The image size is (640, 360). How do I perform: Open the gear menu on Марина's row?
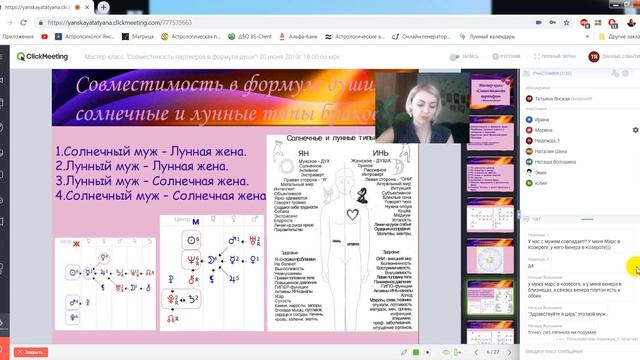click(x=635, y=130)
